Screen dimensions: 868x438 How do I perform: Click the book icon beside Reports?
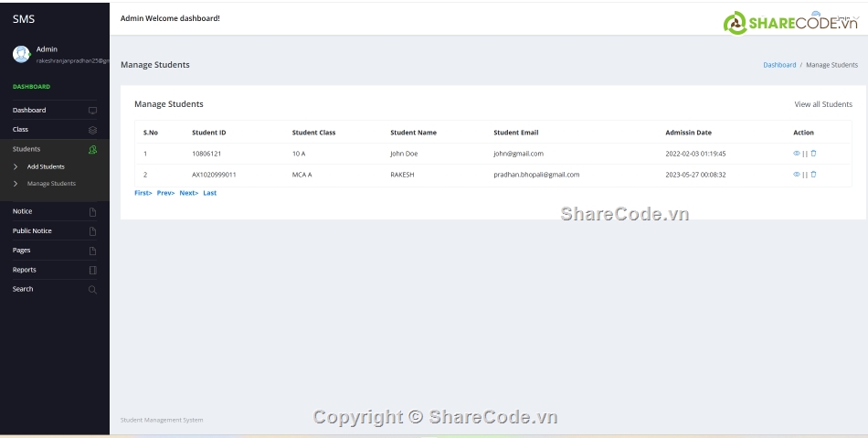click(92, 270)
